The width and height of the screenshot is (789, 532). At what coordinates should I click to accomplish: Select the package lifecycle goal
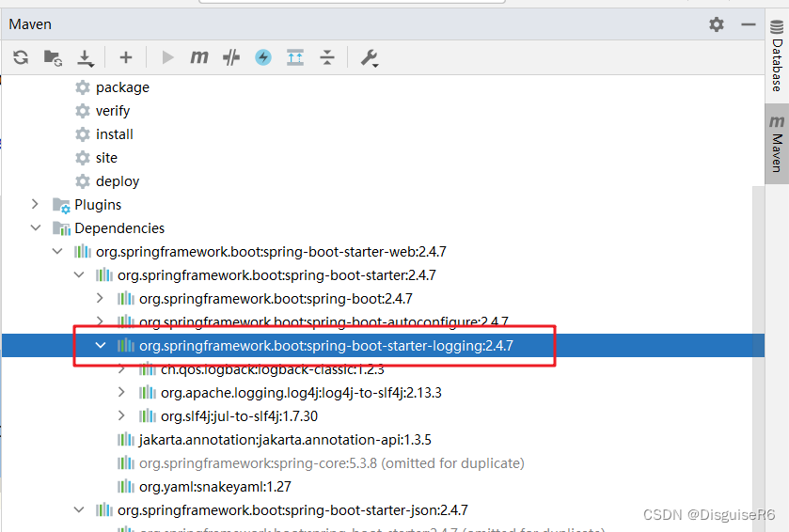tap(122, 87)
